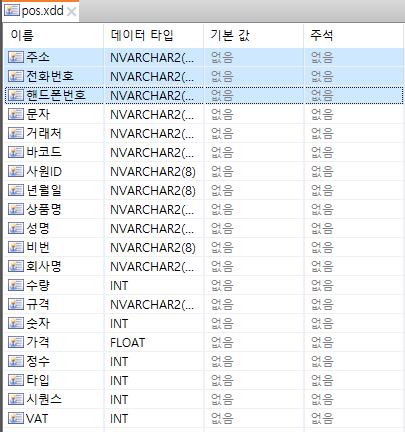Sort by the 기본 값 column header
Viewport: 405px width, 432px height.
(253, 35)
